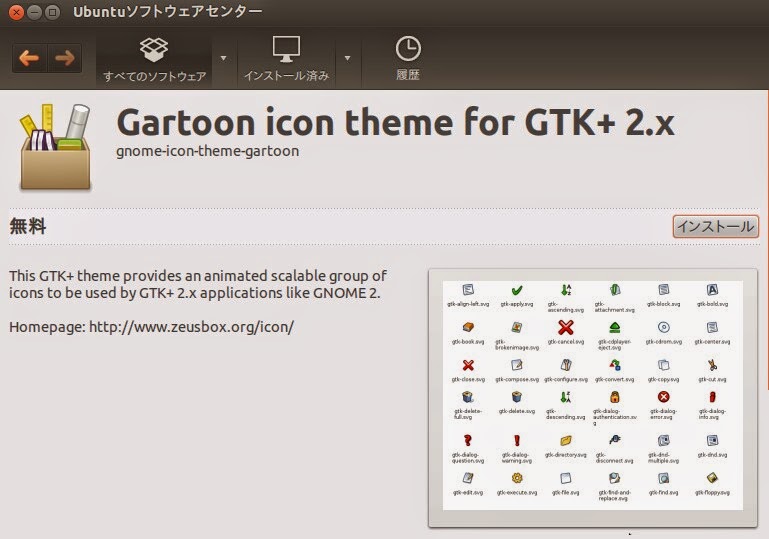Click the GTK+ theme description paragraph
769x539 pixels.
(x=198, y=284)
